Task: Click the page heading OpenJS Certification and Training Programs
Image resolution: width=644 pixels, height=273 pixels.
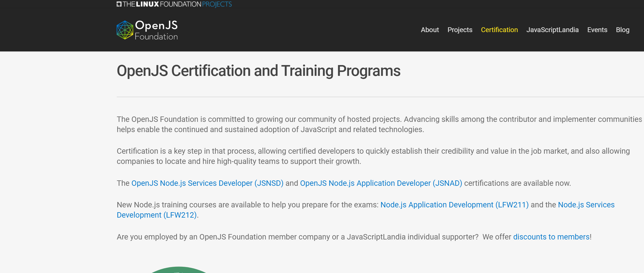Action: click(x=259, y=71)
